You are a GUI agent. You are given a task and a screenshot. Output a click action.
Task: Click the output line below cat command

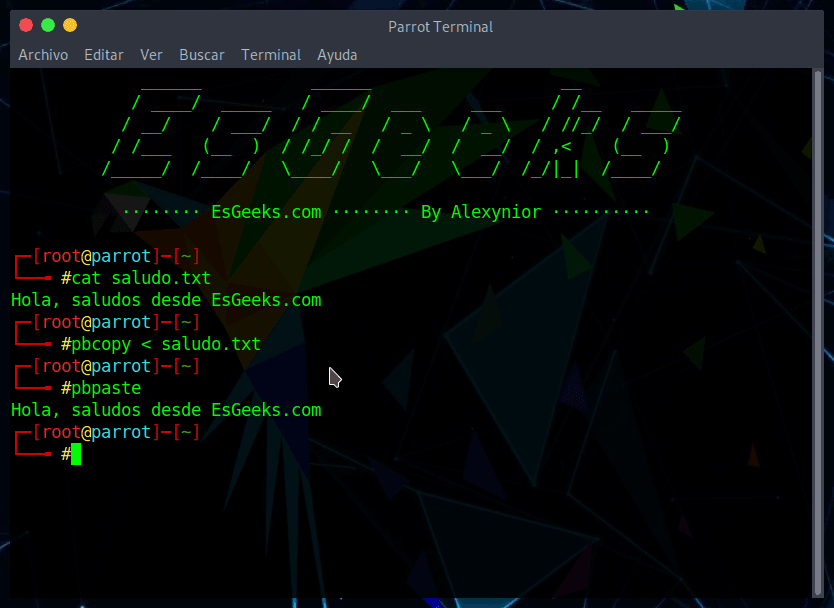tap(166, 300)
